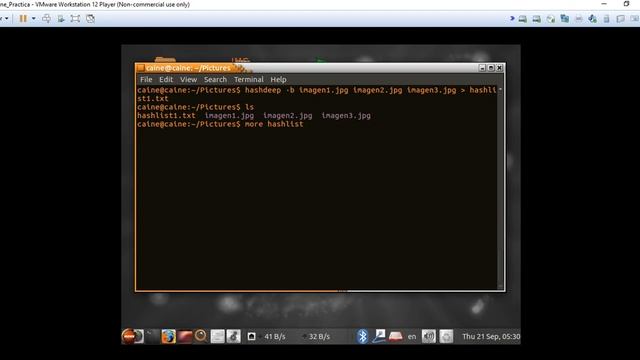Open the clock 'Thu 21 Sep, 05:30'
640x360 pixels.
click(491, 337)
